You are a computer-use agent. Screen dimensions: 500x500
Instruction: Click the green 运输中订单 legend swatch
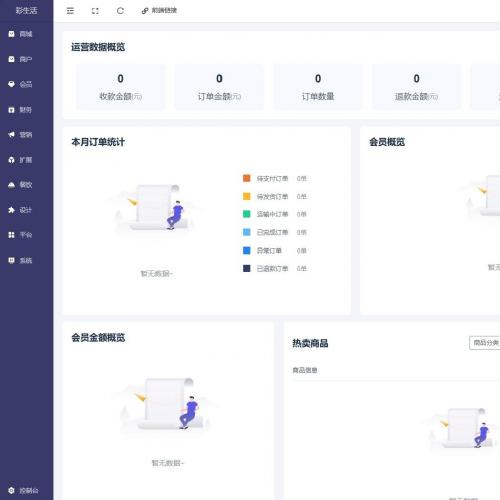click(x=247, y=214)
